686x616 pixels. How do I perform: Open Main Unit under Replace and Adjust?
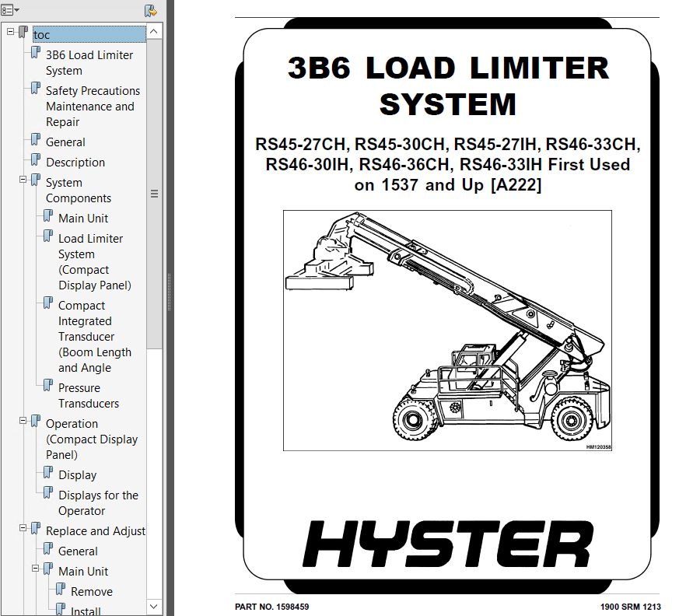click(x=83, y=572)
